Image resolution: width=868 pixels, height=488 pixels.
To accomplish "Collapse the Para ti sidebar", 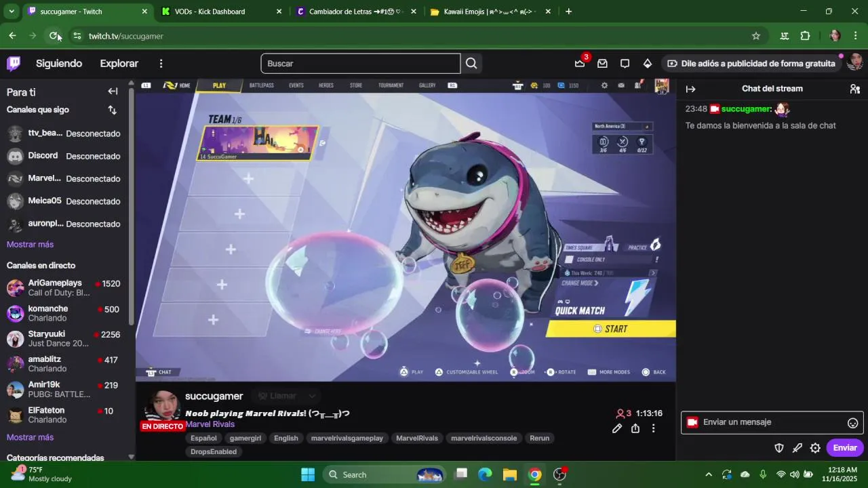I will [x=113, y=91].
